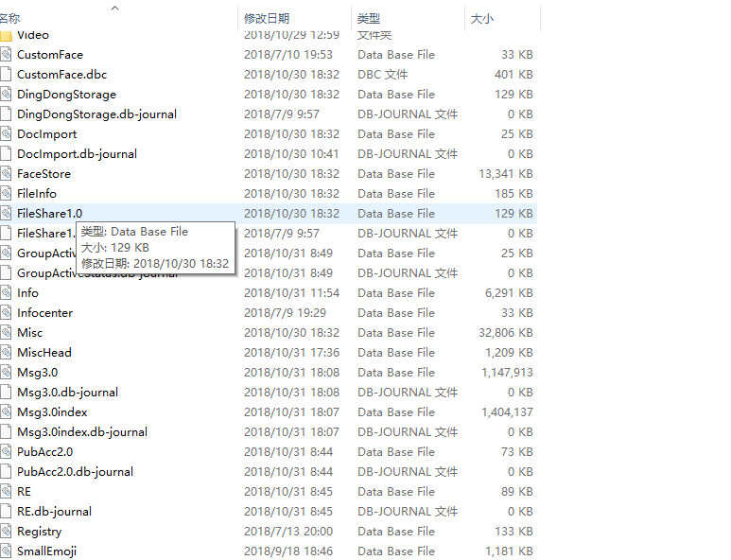731x560 pixels.
Task: Select the MiscHead database icon
Action: click(x=6, y=353)
